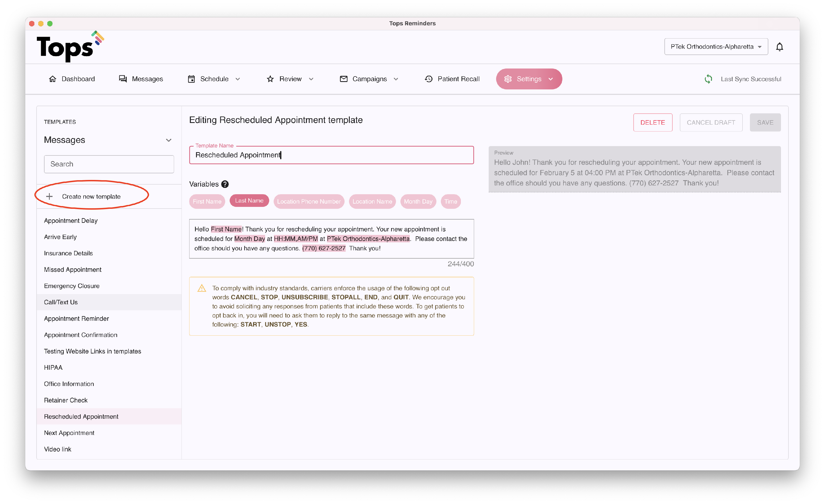The image size is (825, 504).
Task: Click the Dashboard home icon
Action: point(53,79)
